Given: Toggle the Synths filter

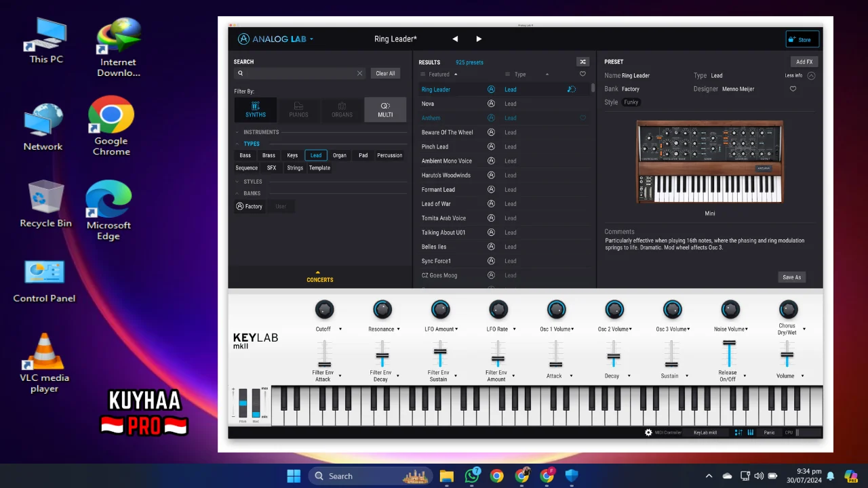Looking at the screenshot, I should coord(256,110).
